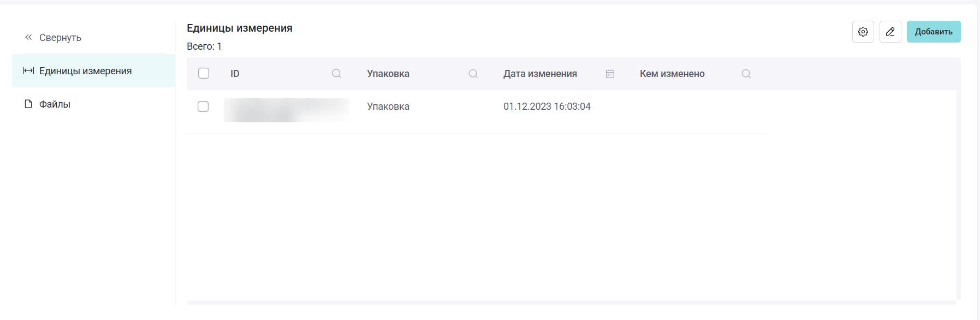The width and height of the screenshot is (980, 320).
Task: Toggle the select-all header checkbox
Action: (204, 73)
